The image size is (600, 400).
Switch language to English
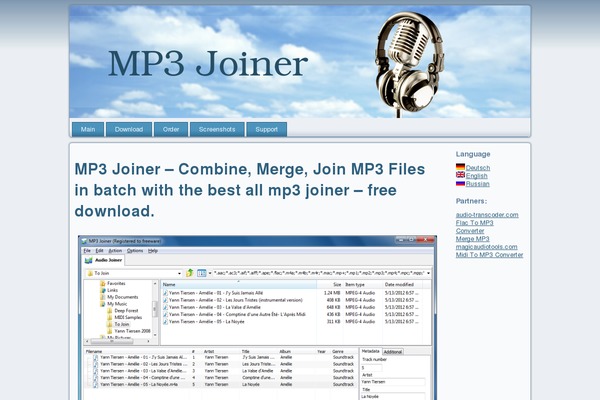476,176
